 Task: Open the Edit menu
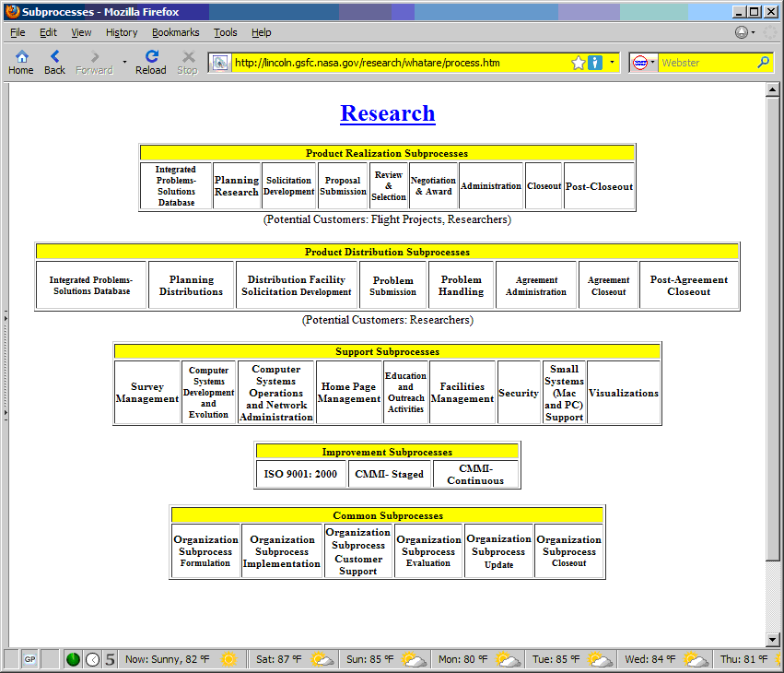click(x=48, y=32)
